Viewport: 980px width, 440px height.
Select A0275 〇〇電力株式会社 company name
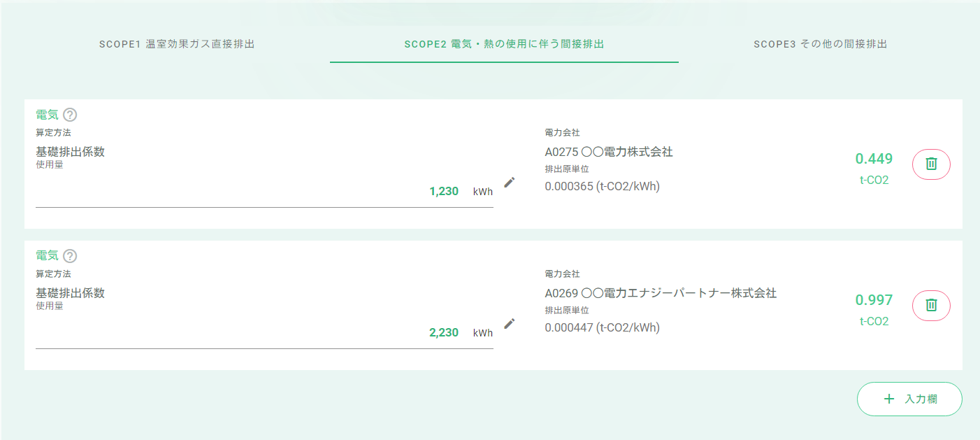(609, 152)
